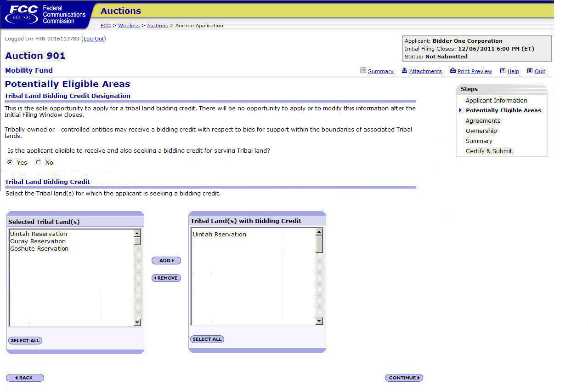Go to Applicant Information step

pyautogui.click(x=497, y=100)
